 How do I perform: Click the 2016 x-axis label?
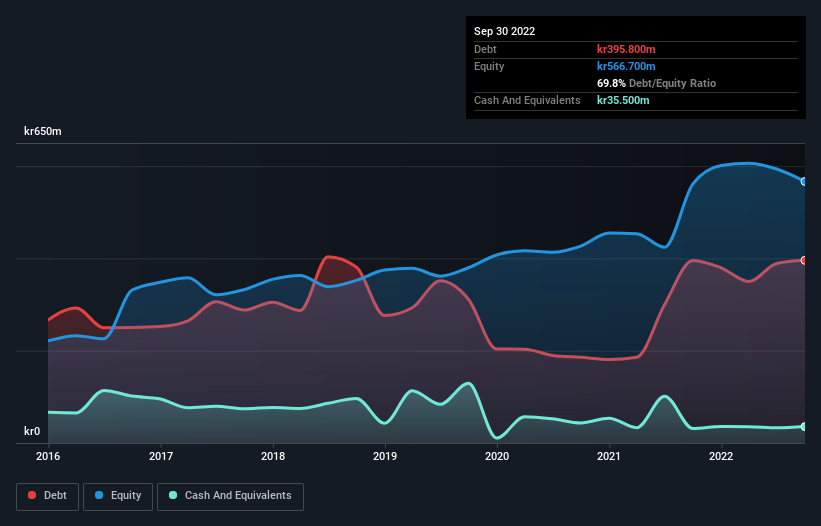pyautogui.click(x=48, y=456)
